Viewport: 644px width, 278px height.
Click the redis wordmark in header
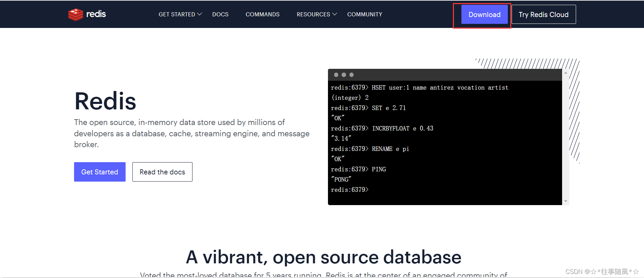(x=96, y=14)
